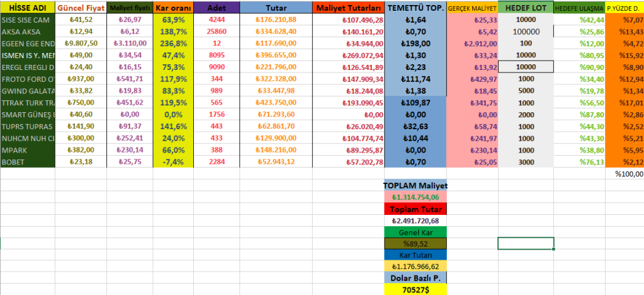Screen dimensions: 644x295
Task: Select the %100,00 total percentage cell
Action: [629, 174]
